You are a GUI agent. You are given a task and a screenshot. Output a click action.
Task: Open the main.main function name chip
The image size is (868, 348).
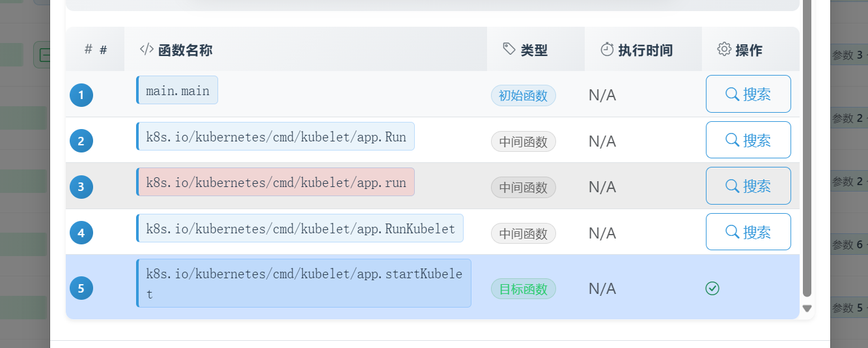pyautogui.click(x=177, y=90)
